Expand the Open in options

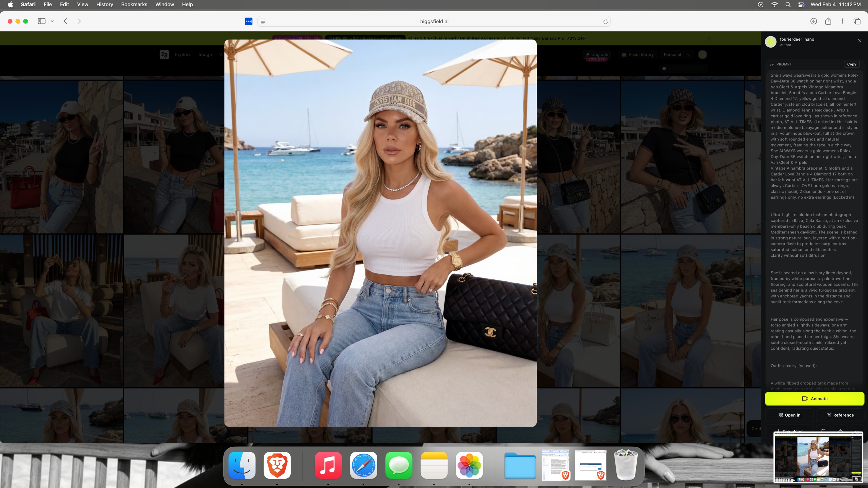[x=789, y=415]
